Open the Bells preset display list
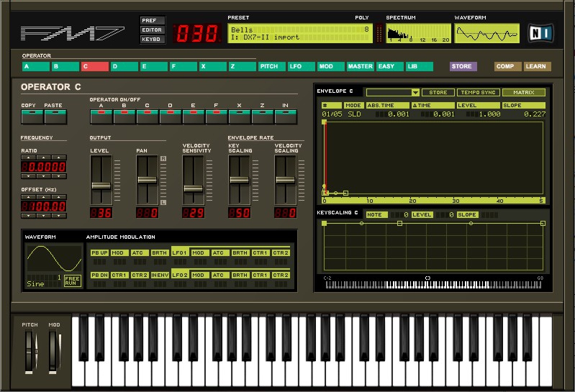This screenshot has width=575, height=392. pos(299,33)
